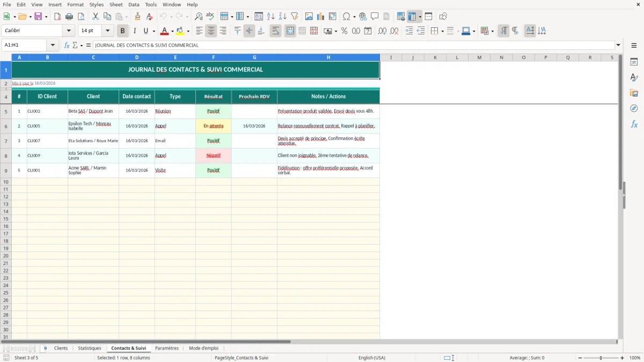This screenshot has width=644, height=362.
Task: Toggle Center Horizontally alignment
Action: coord(211,31)
